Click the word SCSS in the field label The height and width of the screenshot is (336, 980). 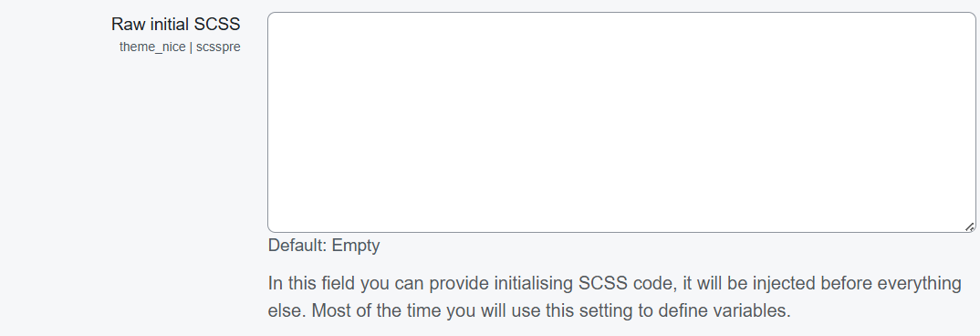pos(217,24)
